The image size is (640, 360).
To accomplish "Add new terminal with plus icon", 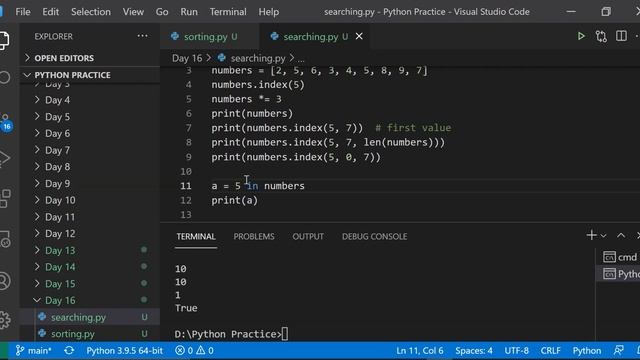I will point(591,236).
